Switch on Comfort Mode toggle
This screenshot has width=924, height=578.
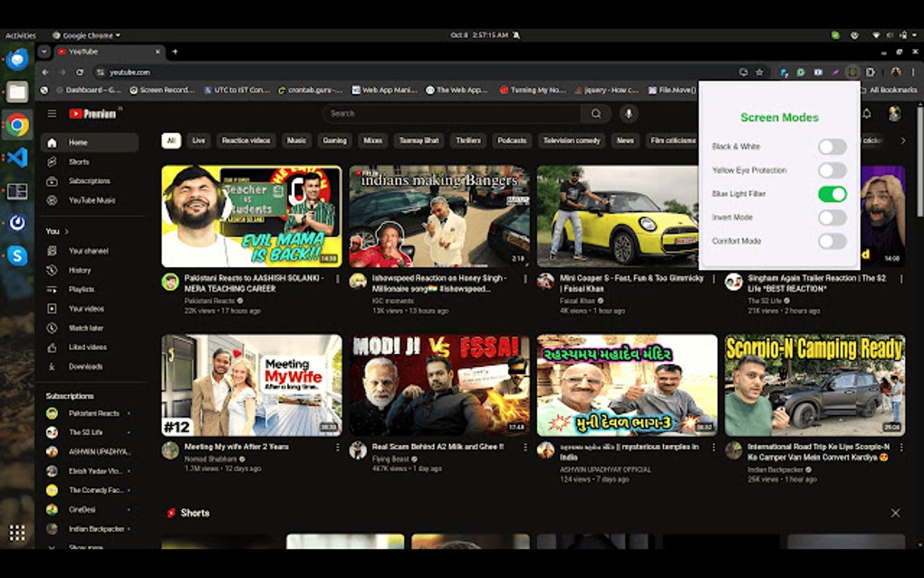[833, 241]
